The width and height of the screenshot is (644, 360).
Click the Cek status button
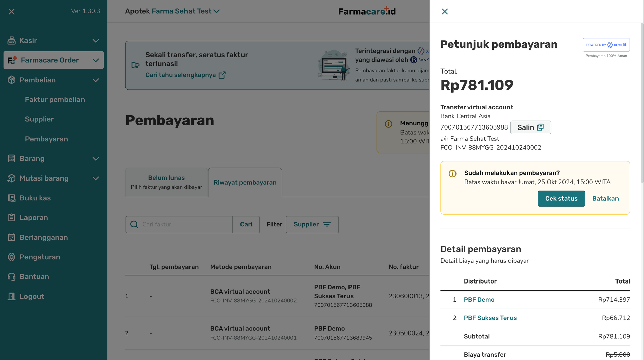pos(561,199)
